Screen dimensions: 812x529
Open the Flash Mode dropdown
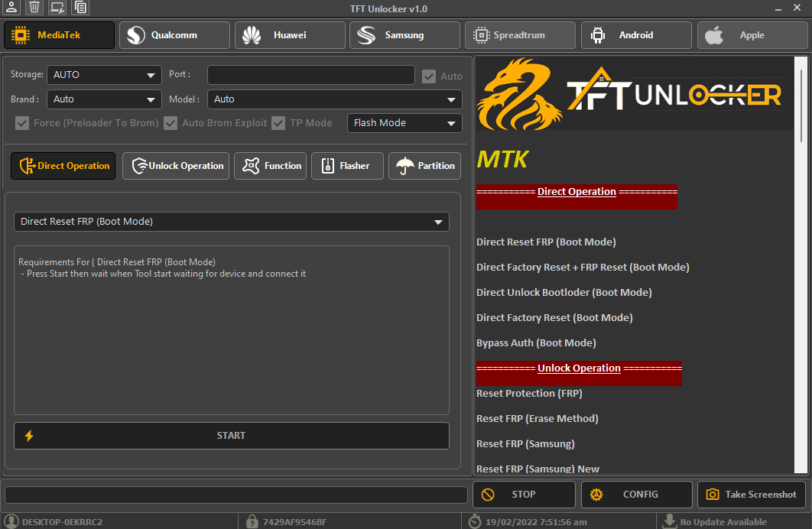point(404,123)
